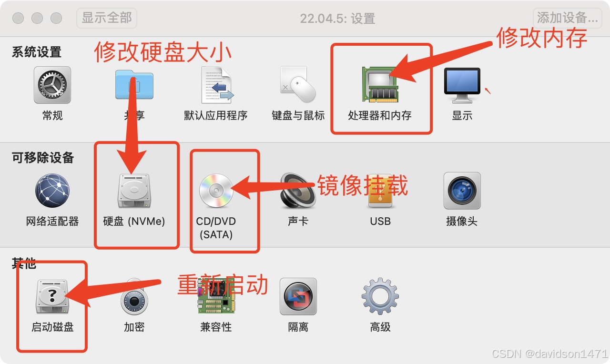Open the 声卡 sound card icon
The width and height of the screenshot is (610, 364).
[298, 191]
